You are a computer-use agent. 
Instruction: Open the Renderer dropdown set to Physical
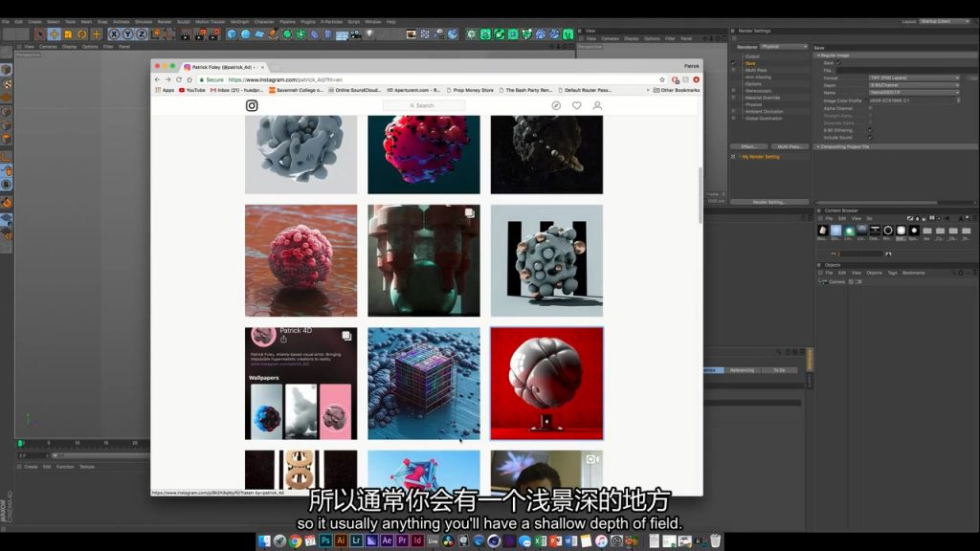click(784, 47)
